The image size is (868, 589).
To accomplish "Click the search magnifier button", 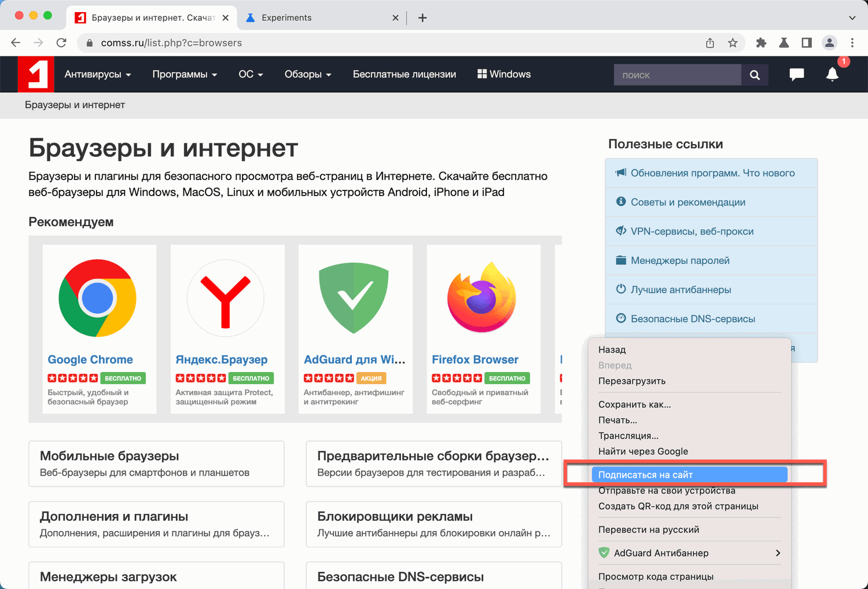I will click(755, 75).
